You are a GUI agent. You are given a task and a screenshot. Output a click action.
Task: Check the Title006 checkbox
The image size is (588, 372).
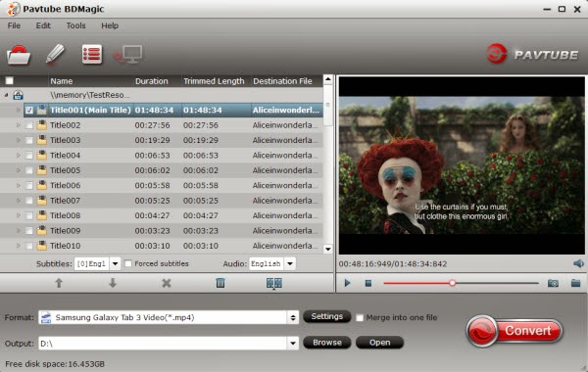tap(28, 185)
